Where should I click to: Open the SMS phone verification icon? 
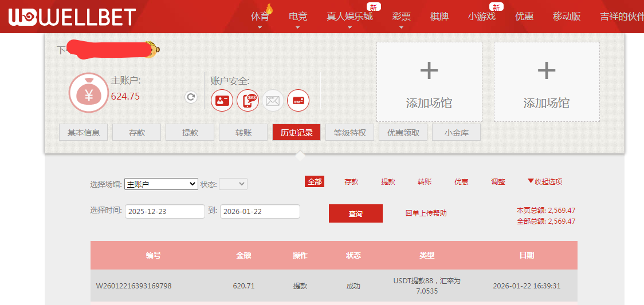coord(248,101)
